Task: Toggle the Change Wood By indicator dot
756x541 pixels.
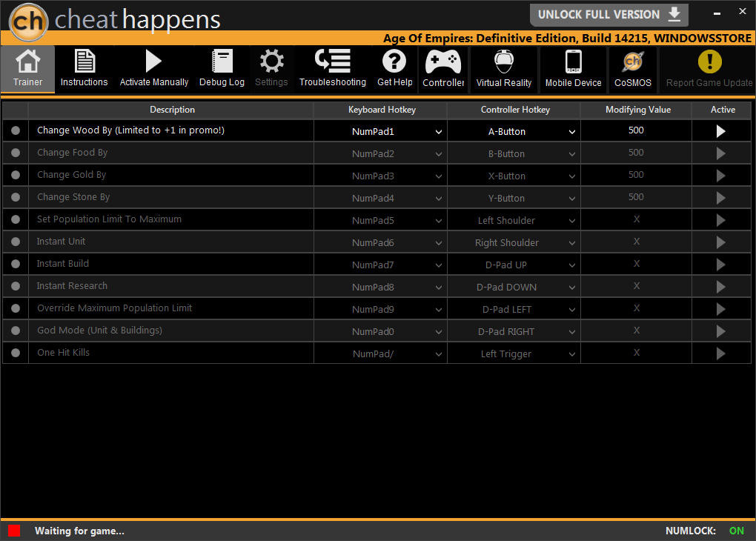Action: [x=16, y=130]
